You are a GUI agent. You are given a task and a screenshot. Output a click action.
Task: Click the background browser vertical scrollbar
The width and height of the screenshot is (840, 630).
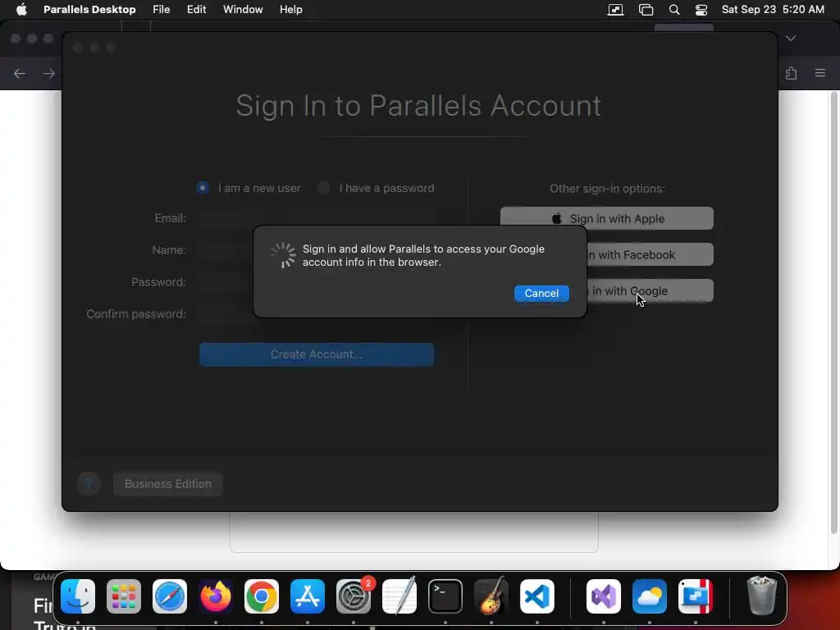click(x=833, y=313)
